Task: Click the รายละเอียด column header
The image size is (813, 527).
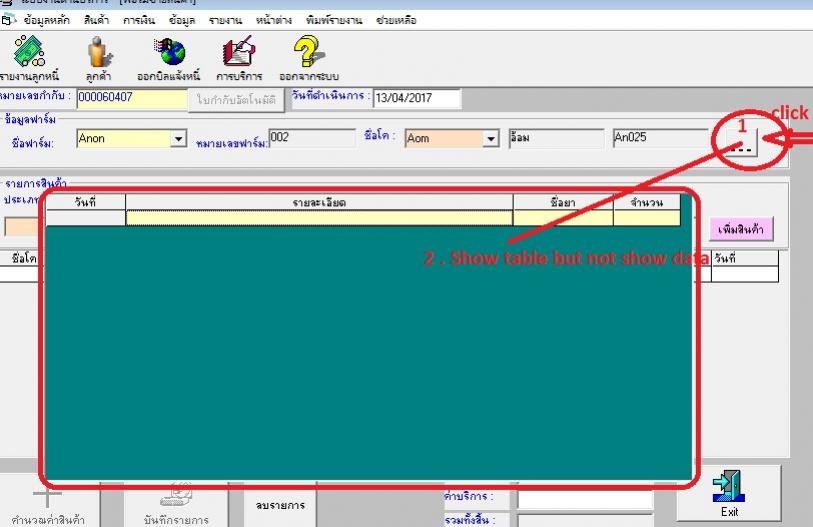Action: pos(319,202)
